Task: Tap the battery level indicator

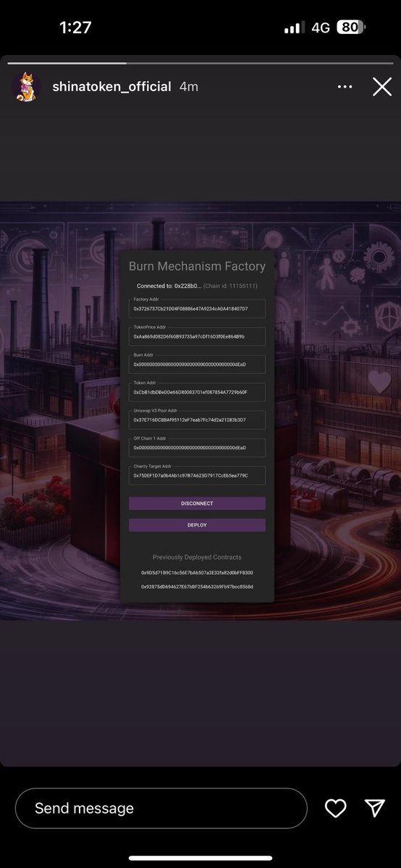Action: (351, 27)
